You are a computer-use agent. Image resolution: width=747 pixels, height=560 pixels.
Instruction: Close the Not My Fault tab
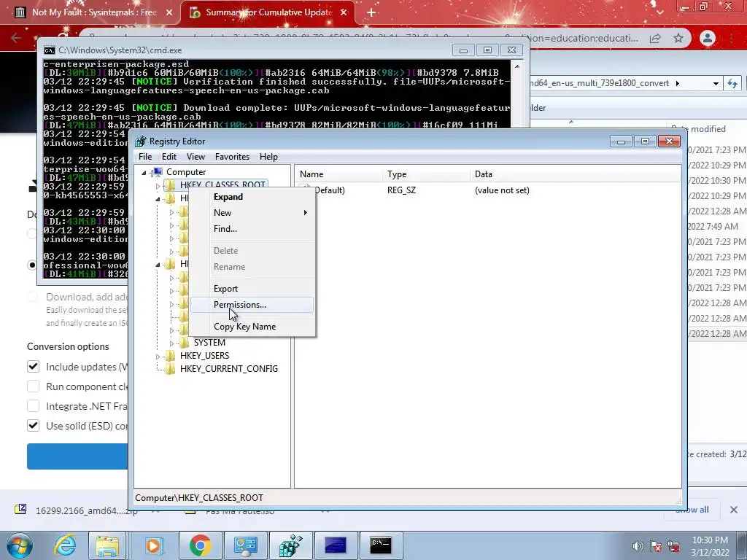pyautogui.click(x=169, y=13)
